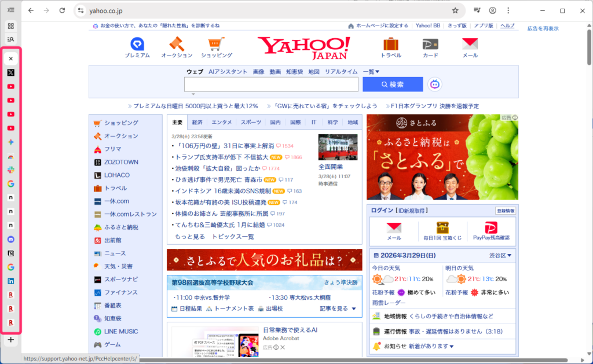593x364 pixels.
Task: Open the 渋谷区 weather location dropdown
Action: [x=500, y=255]
